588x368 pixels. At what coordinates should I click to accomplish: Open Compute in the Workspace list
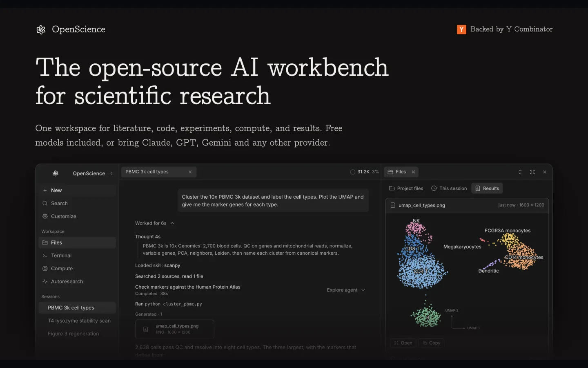coord(77,269)
